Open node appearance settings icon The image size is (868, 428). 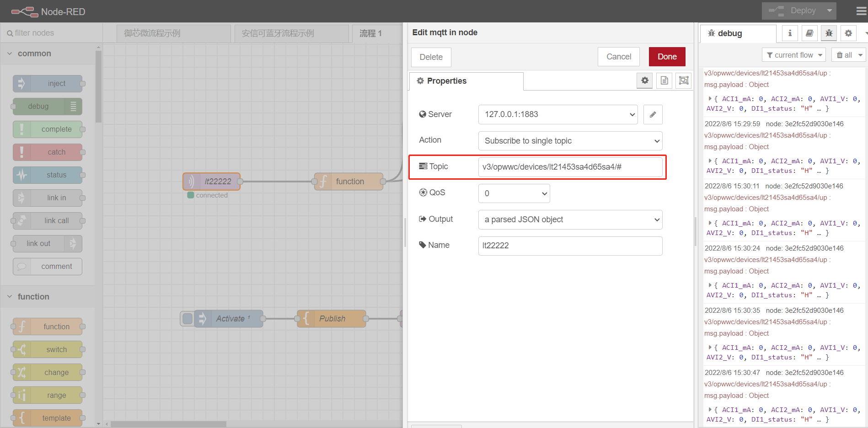pos(684,80)
